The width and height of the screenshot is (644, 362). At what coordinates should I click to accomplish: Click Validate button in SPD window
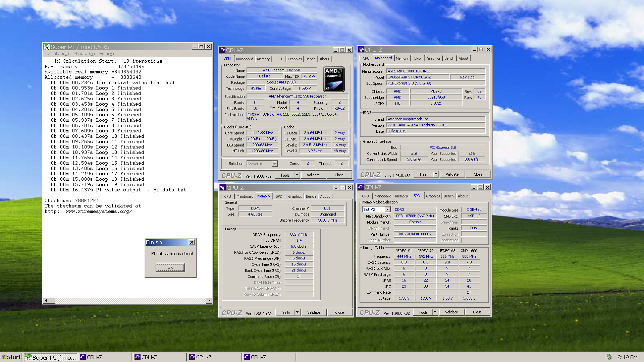click(x=451, y=312)
